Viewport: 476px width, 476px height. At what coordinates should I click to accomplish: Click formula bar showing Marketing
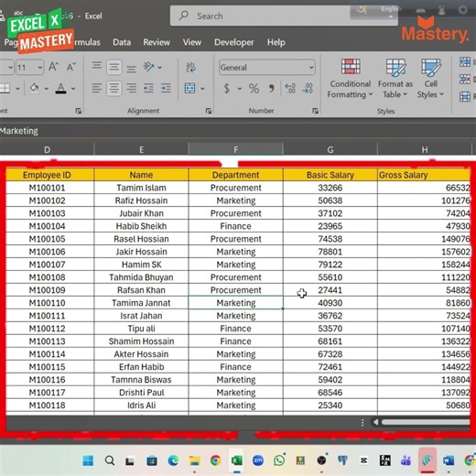click(238, 131)
